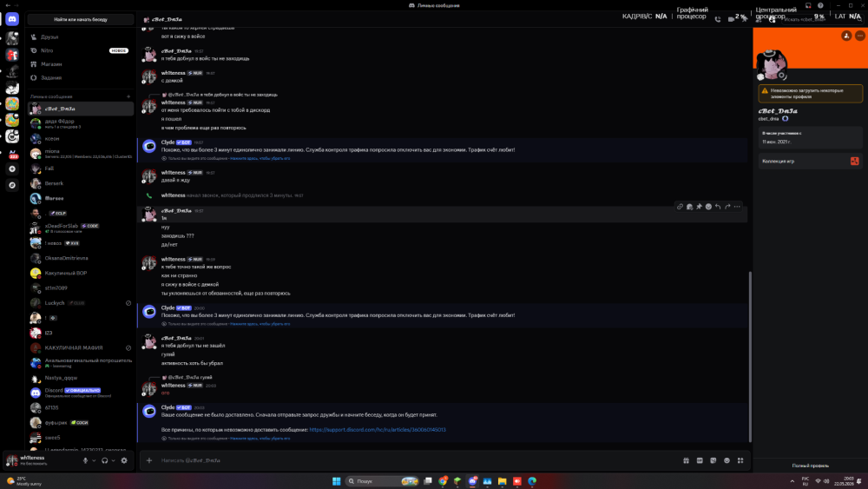868x489 pixels.
Task: Add reaction emoji icon in hover toolbar
Action: pyautogui.click(x=708, y=207)
